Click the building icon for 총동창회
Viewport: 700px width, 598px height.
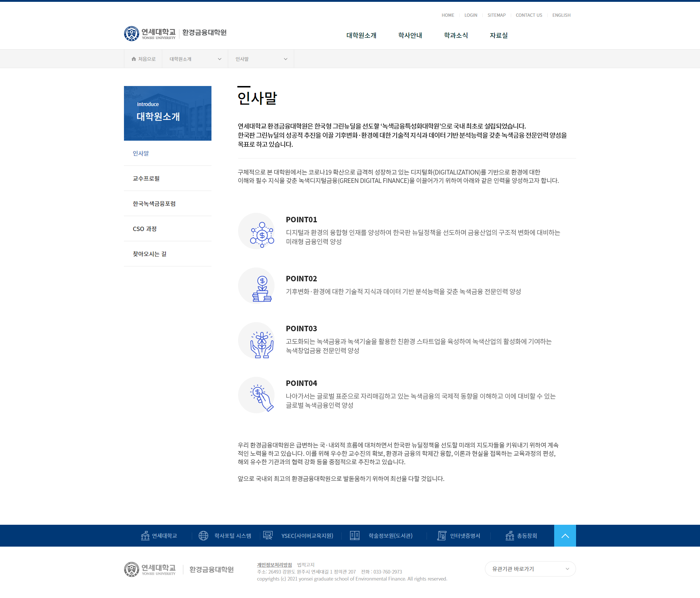(510, 536)
